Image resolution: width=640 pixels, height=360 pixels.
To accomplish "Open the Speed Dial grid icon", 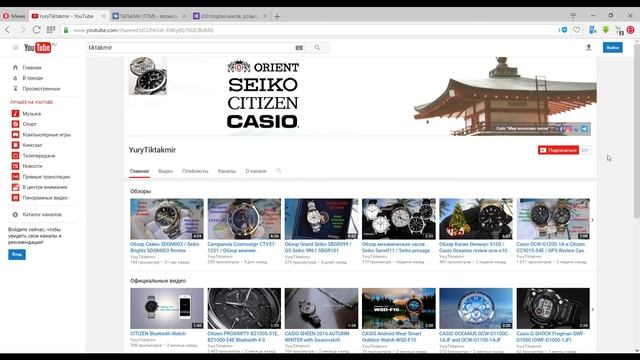I will click(x=51, y=30).
